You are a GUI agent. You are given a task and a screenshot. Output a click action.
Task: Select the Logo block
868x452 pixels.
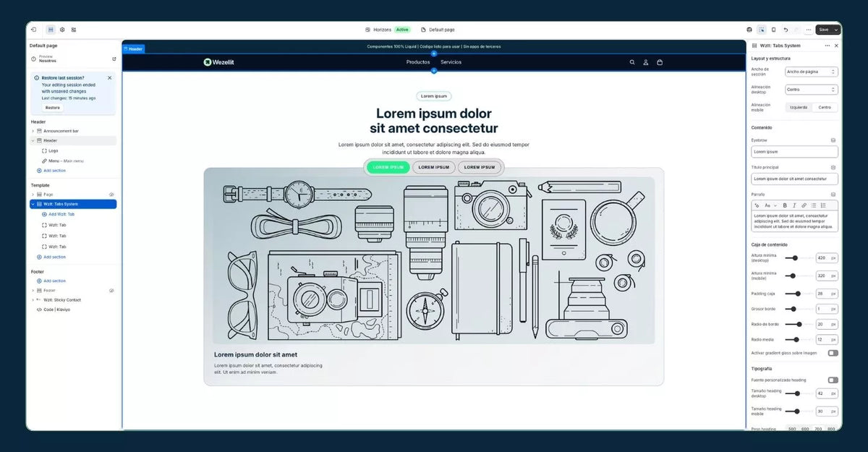(x=54, y=150)
